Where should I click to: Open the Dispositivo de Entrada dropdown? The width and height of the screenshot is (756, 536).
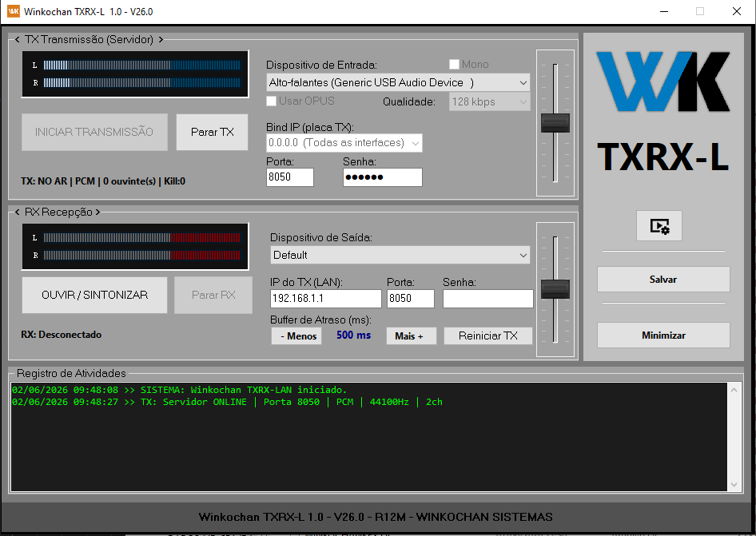(398, 83)
